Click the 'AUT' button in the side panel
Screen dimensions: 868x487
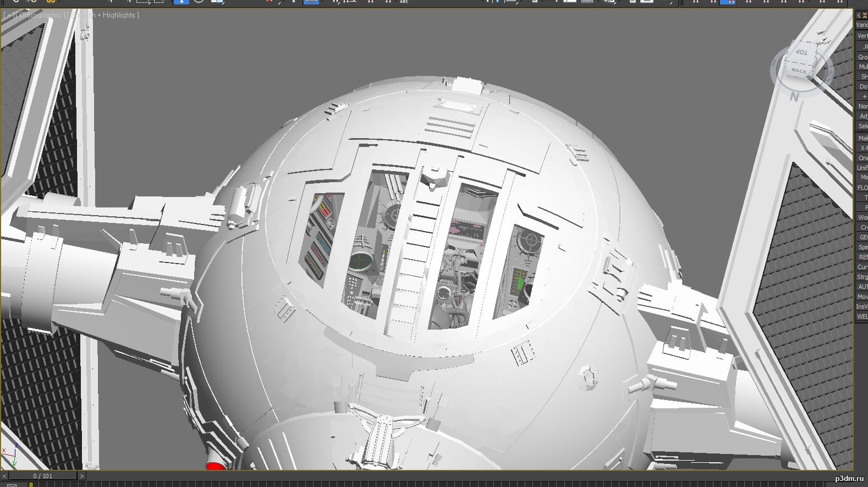pos(862,287)
